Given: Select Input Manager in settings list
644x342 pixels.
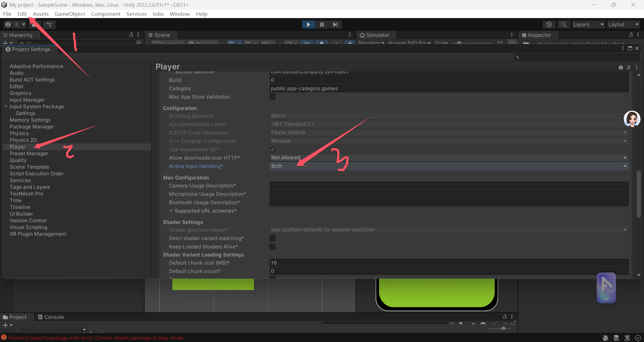Looking at the screenshot, I should tap(77, 100).
